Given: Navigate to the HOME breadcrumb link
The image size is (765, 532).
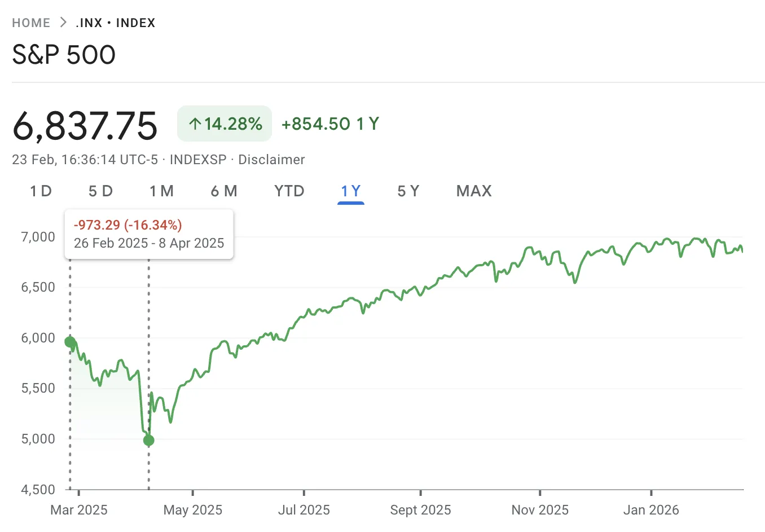Looking at the screenshot, I should pos(31,23).
